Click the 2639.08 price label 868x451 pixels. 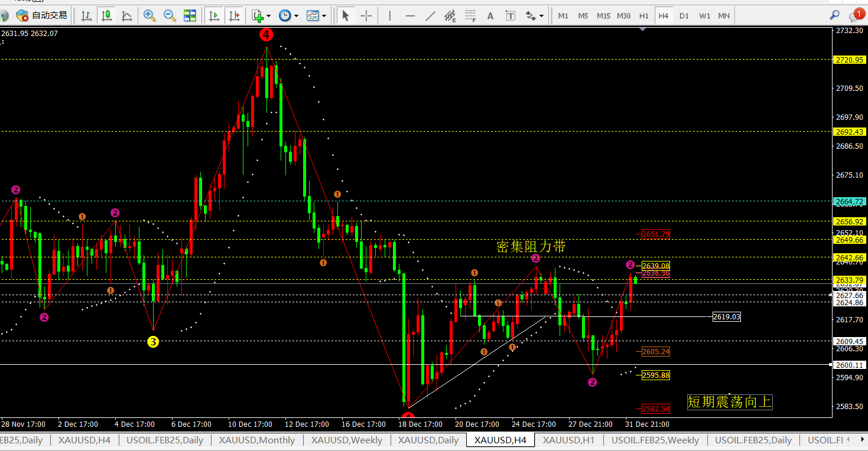point(656,266)
